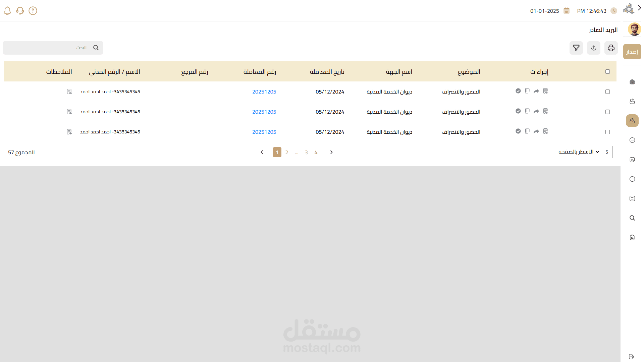Open transaction number 20251205 link in first row
The width and height of the screenshot is (644, 362).
[x=264, y=92]
